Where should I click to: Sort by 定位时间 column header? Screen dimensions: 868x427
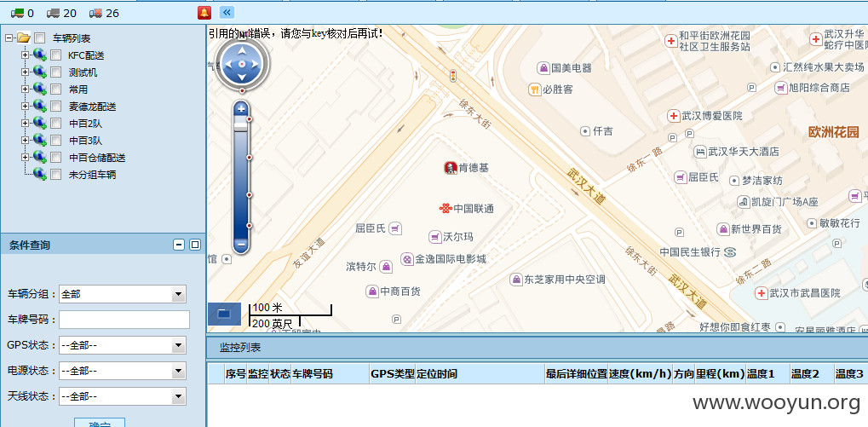coord(480,374)
